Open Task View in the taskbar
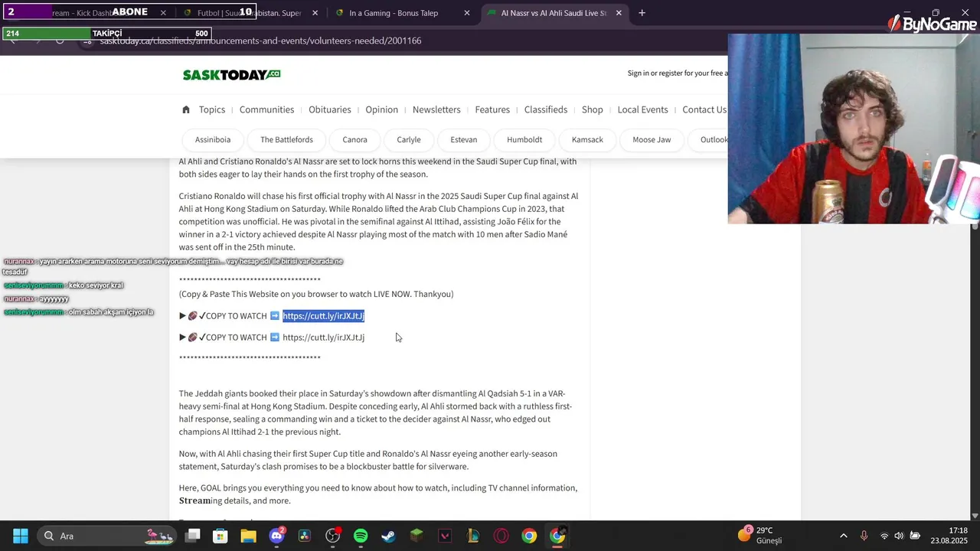980x551 pixels. pyautogui.click(x=193, y=536)
